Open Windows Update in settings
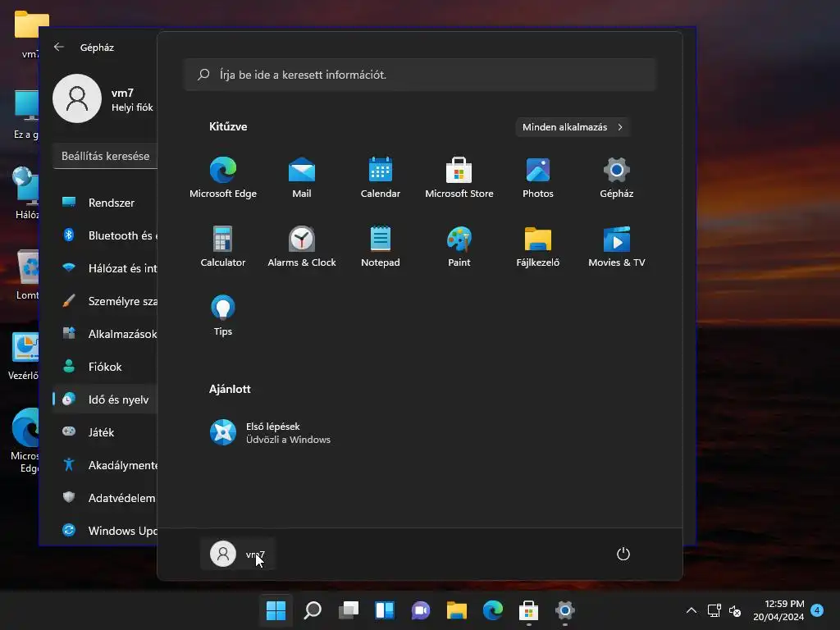 click(105, 531)
